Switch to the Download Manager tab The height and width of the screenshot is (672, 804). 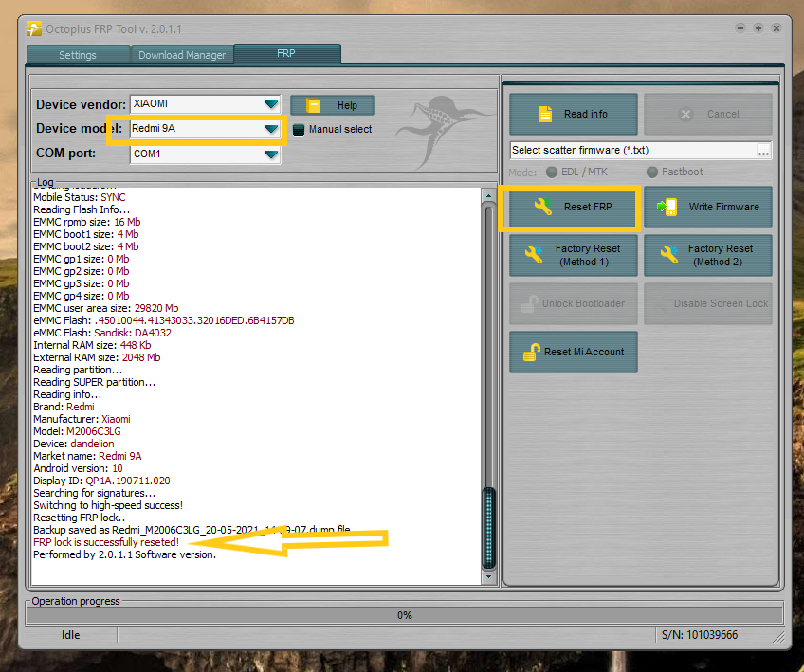pyautogui.click(x=182, y=55)
